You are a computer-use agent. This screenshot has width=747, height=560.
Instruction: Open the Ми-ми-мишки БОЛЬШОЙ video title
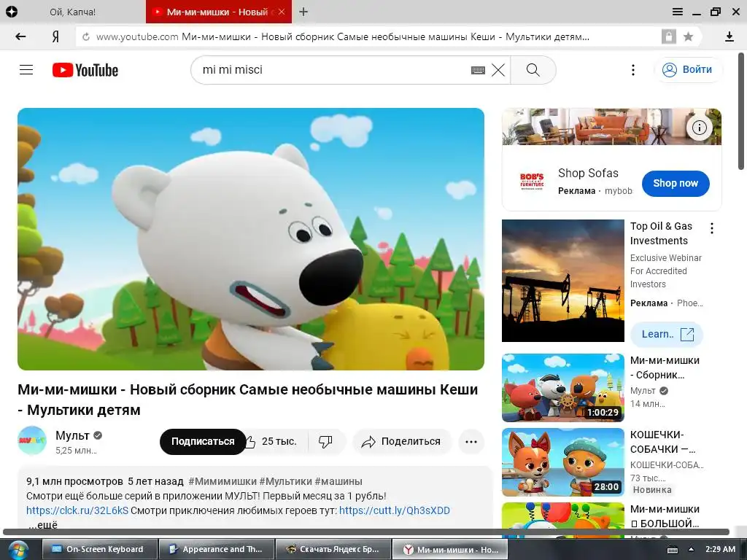pos(665,516)
